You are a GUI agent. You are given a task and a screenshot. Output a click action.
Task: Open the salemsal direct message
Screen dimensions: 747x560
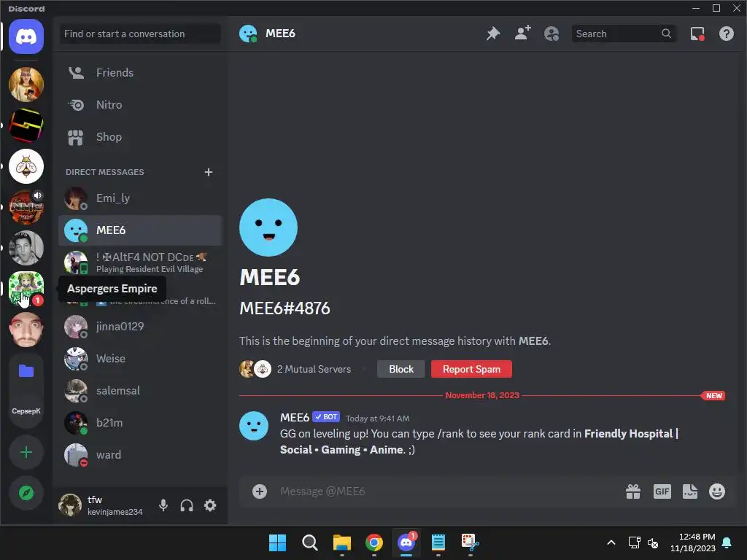click(140, 391)
